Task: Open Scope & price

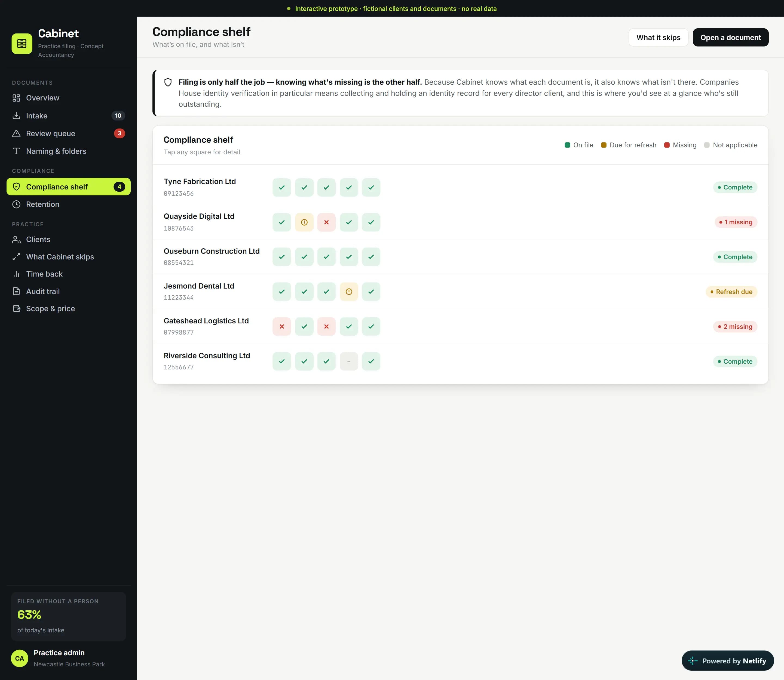Action: (x=68, y=308)
